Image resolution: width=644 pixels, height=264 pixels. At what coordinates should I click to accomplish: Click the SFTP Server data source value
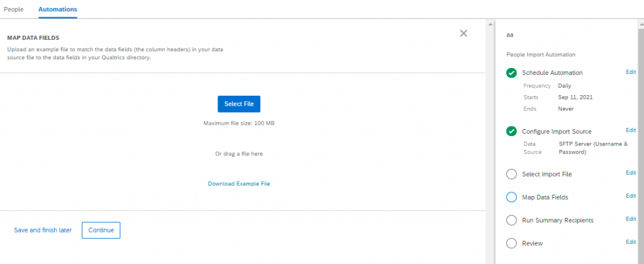pyautogui.click(x=593, y=148)
